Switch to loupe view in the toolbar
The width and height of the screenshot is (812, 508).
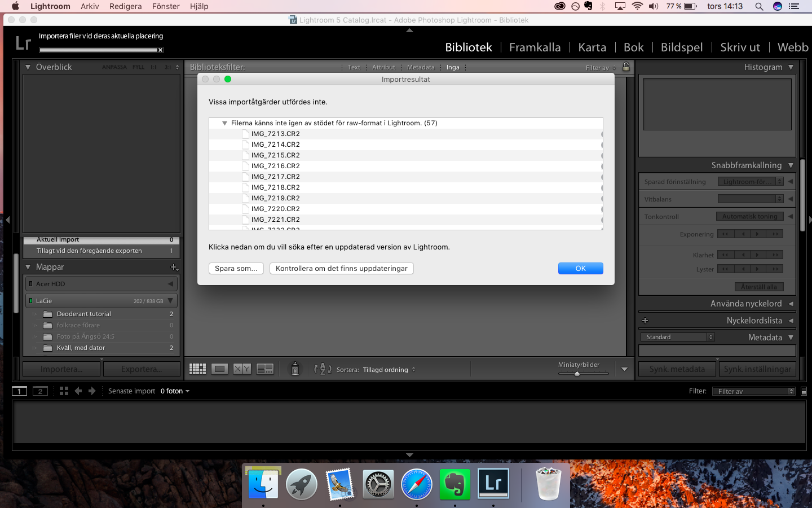point(219,369)
